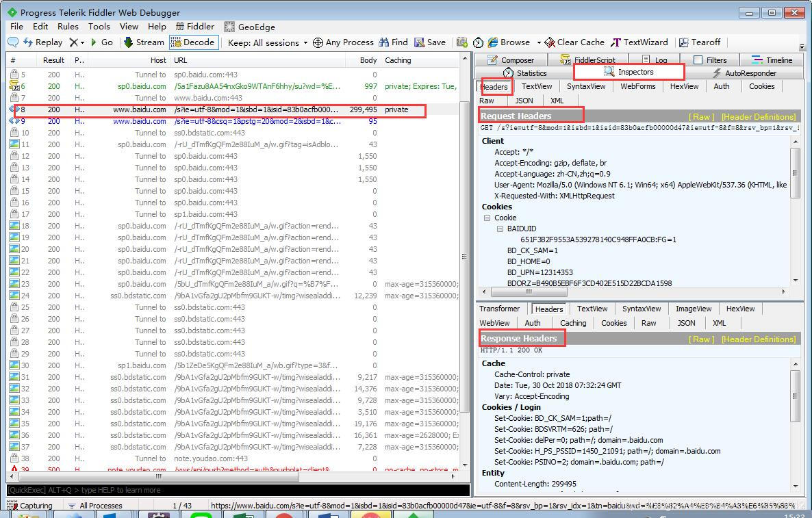812x518 pixels.
Task: Select request TextView inspector tab
Action: (537, 86)
